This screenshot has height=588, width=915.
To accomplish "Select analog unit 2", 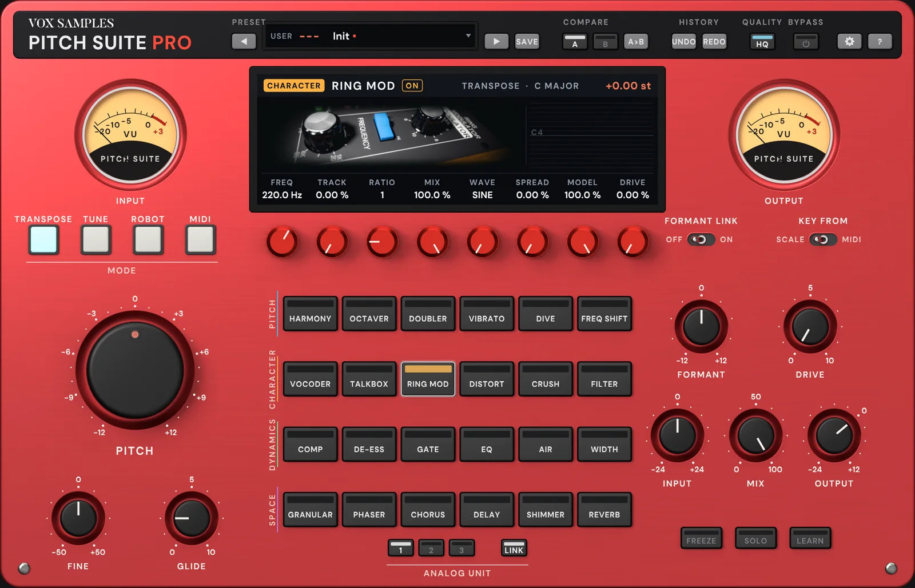I will coord(431,547).
